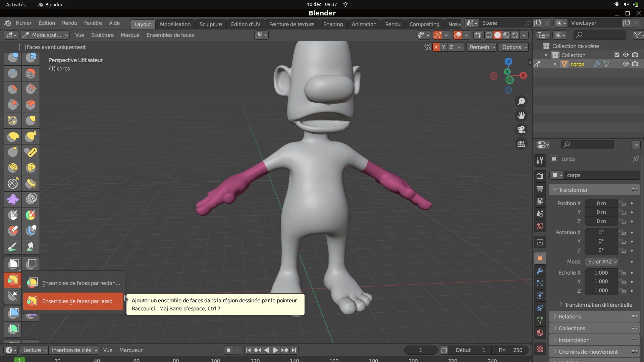Expand the Relations panel
644x362 pixels.
click(x=594, y=316)
